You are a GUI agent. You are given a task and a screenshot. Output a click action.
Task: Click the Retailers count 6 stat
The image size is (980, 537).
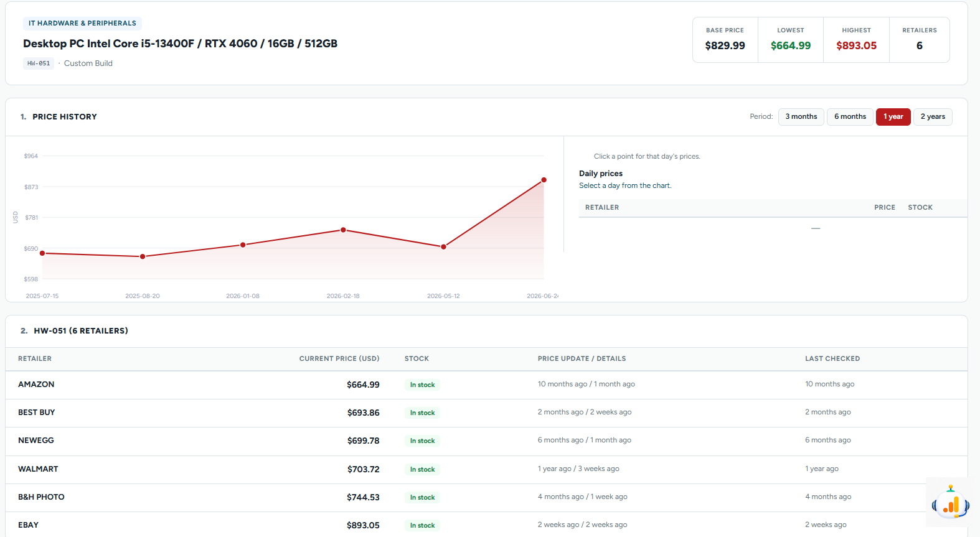920,40
